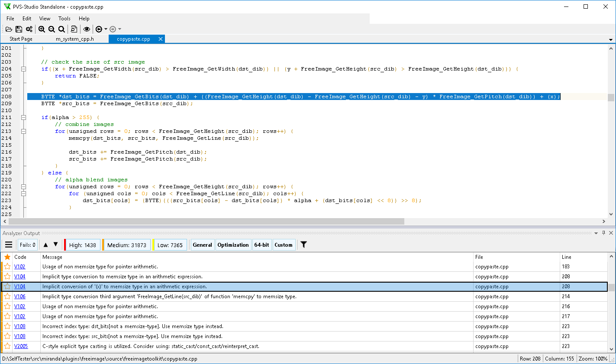This screenshot has height=364, width=616.
Task: Open the Tools menu
Action: click(65, 19)
